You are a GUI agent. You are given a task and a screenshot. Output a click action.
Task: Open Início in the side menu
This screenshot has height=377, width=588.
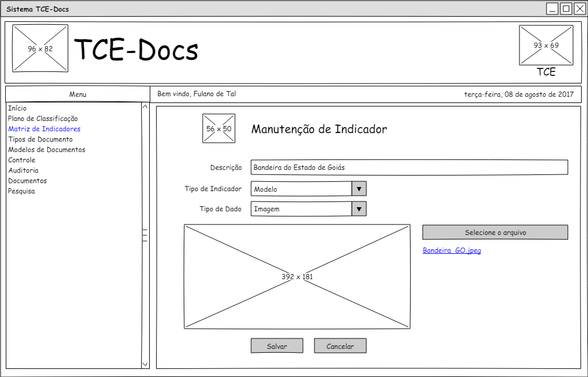click(x=17, y=108)
